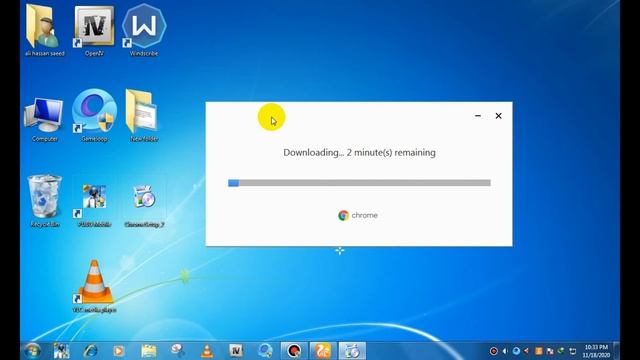Click the download progress bar

(x=359, y=183)
